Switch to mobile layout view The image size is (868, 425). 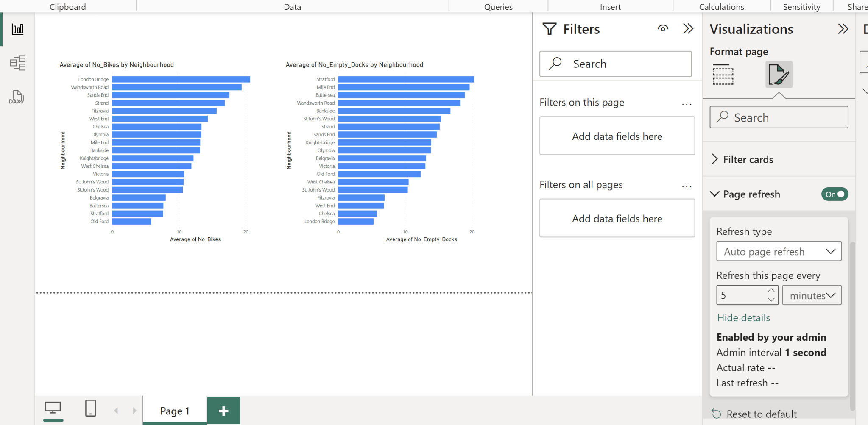point(91,408)
